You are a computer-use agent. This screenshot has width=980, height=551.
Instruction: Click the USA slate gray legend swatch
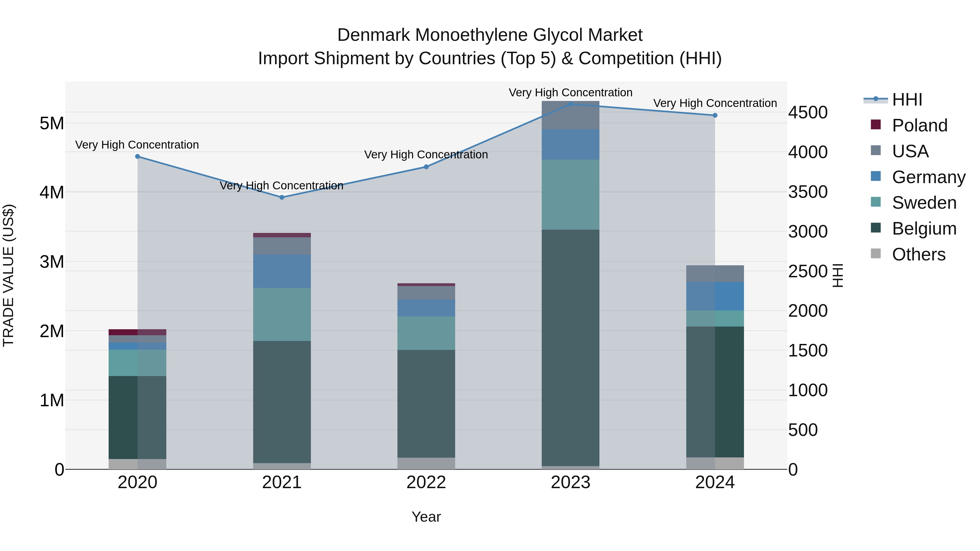tap(876, 150)
